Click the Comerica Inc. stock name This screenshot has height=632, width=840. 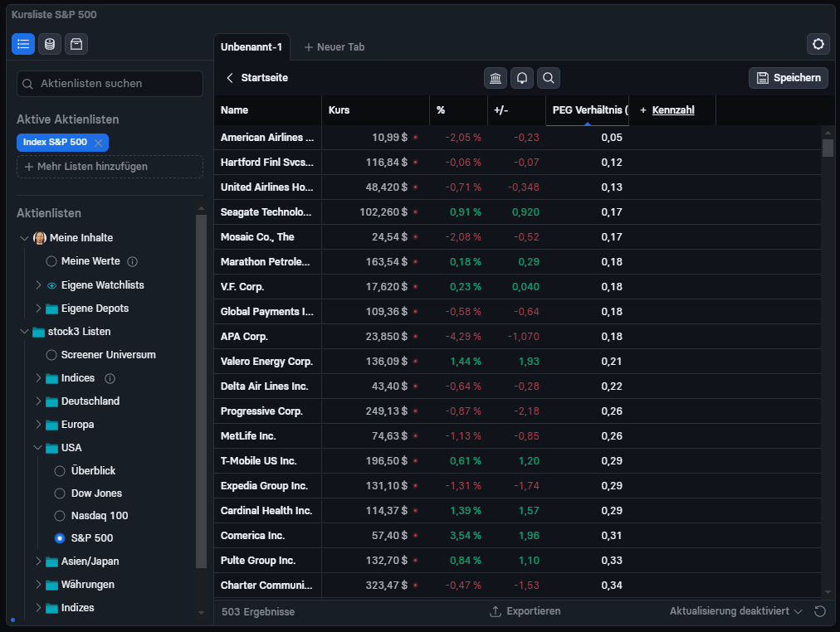252,536
